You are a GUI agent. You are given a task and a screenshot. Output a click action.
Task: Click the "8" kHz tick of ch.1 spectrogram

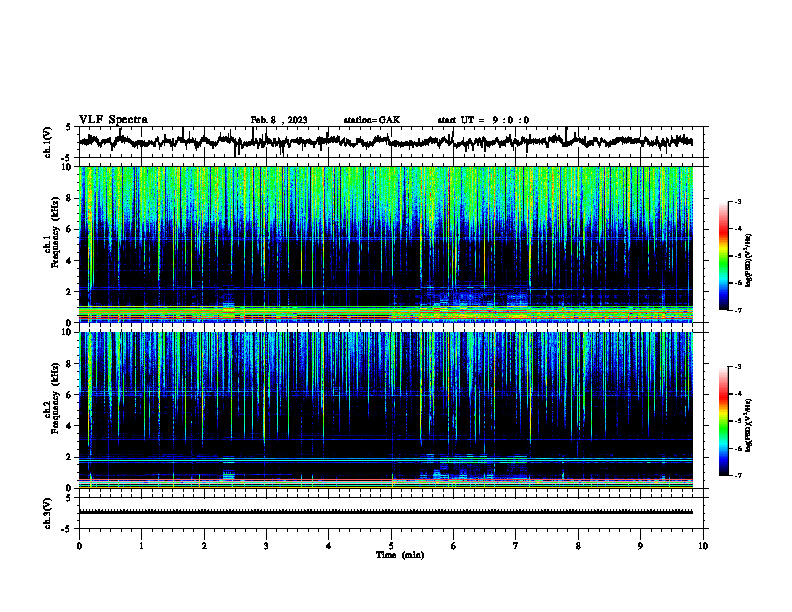pos(69,198)
